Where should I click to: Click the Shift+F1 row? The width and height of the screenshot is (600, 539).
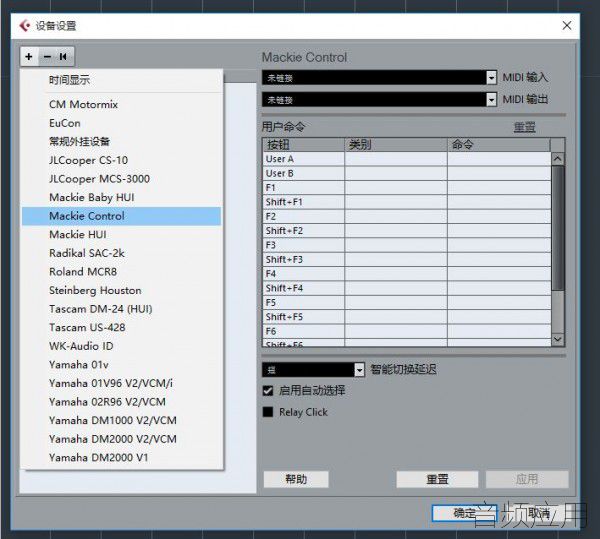tap(407, 202)
